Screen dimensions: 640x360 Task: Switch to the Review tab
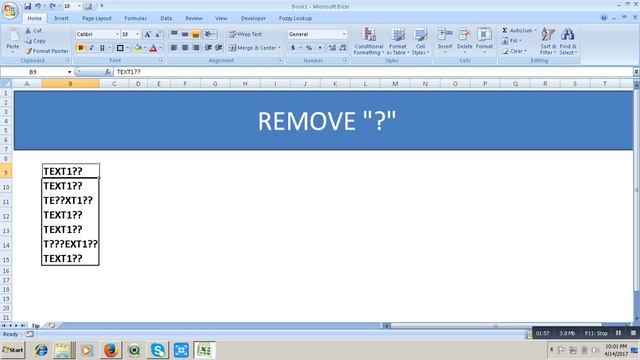coord(194,18)
